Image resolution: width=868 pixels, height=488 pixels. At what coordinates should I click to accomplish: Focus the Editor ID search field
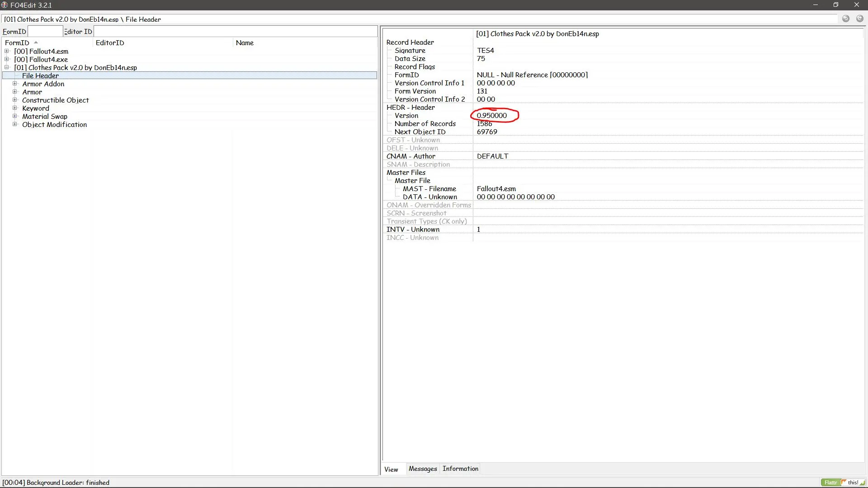[x=235, y=31]
